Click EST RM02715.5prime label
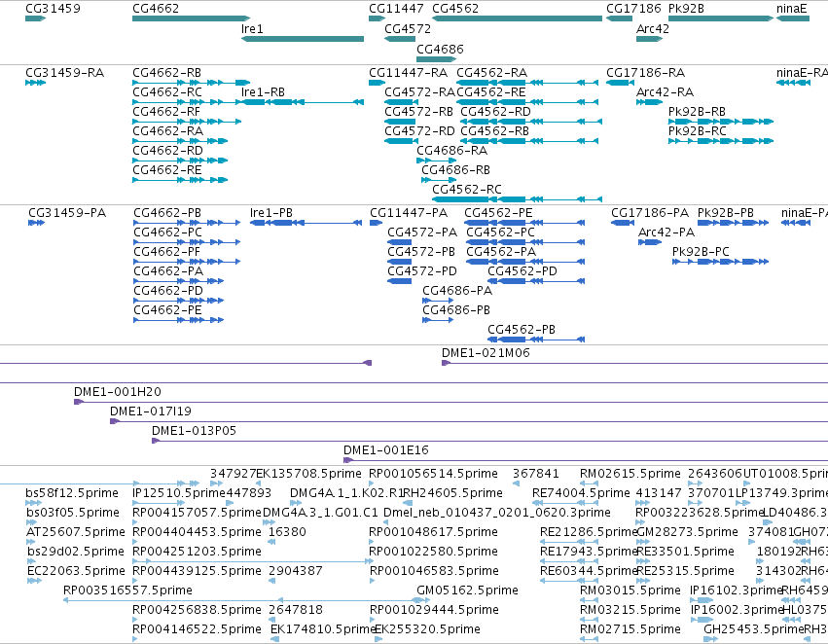The image size is (828, 644). [x=630, y=629]
